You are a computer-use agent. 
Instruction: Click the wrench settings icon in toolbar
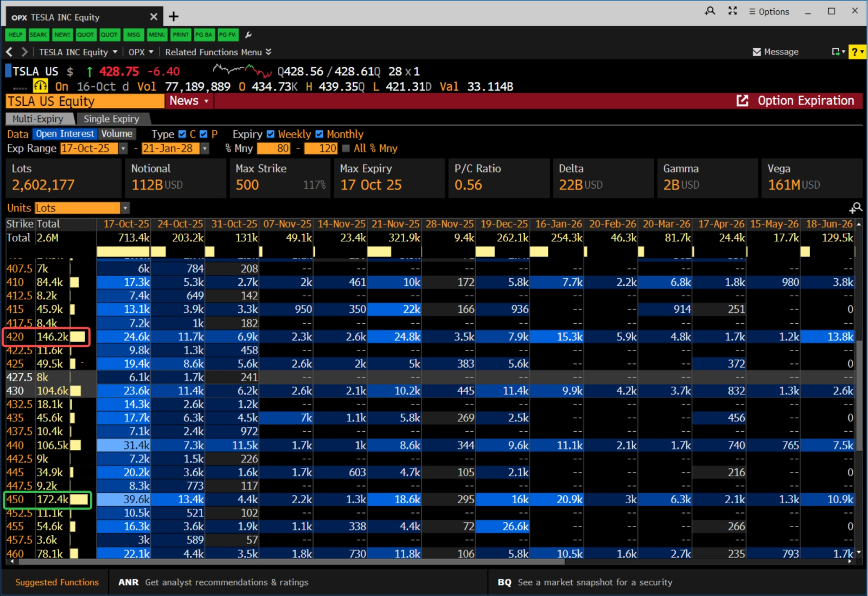point(248,35)
